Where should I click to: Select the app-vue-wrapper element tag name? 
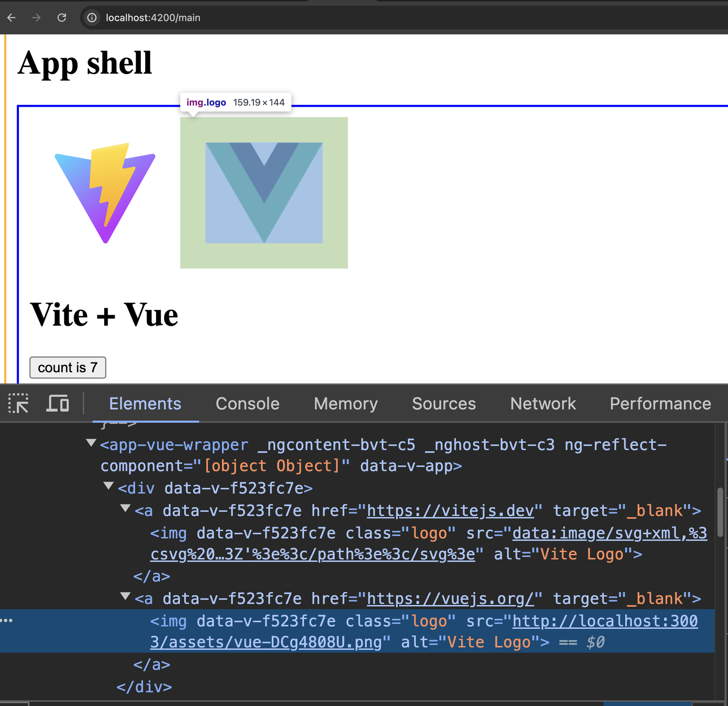[179, 445]
